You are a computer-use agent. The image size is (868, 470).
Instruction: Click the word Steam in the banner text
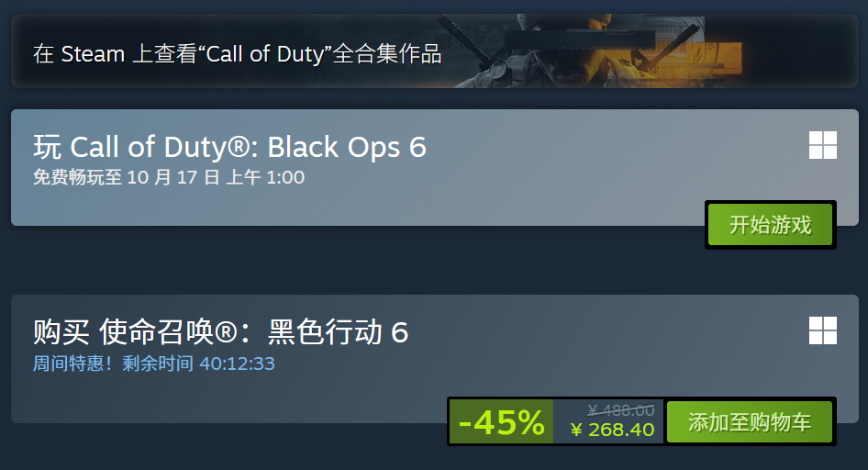click(93, 54)
